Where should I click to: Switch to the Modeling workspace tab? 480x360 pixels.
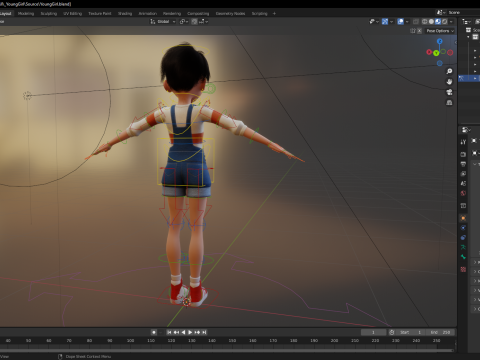tap(26, 14)
